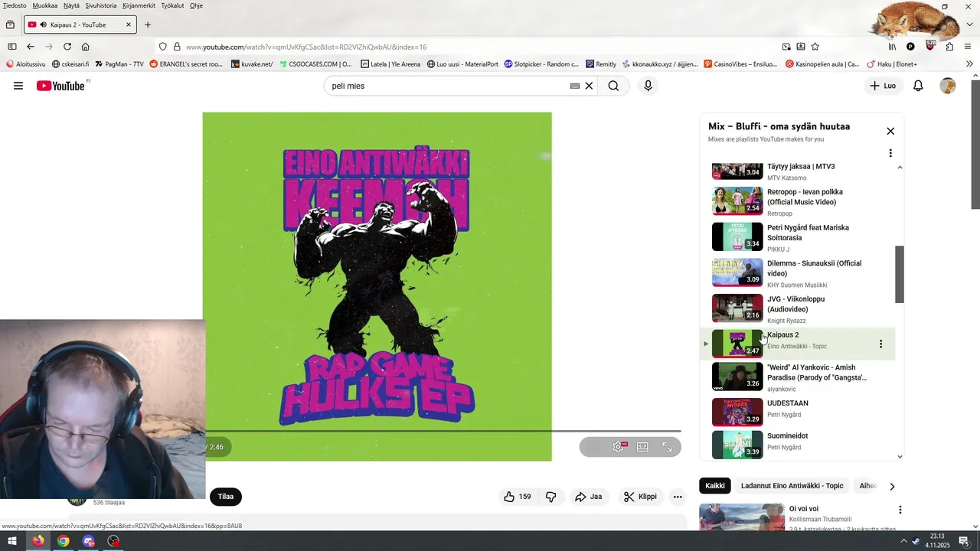The height and width of the screenshot is (551, 980).
Task: Open more actions ellipsis under video
Action: 678,497
